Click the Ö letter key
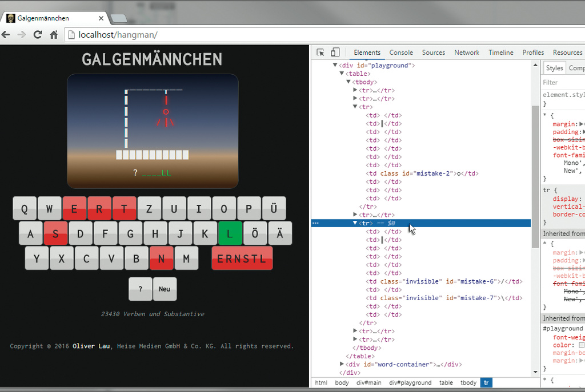 255,233
